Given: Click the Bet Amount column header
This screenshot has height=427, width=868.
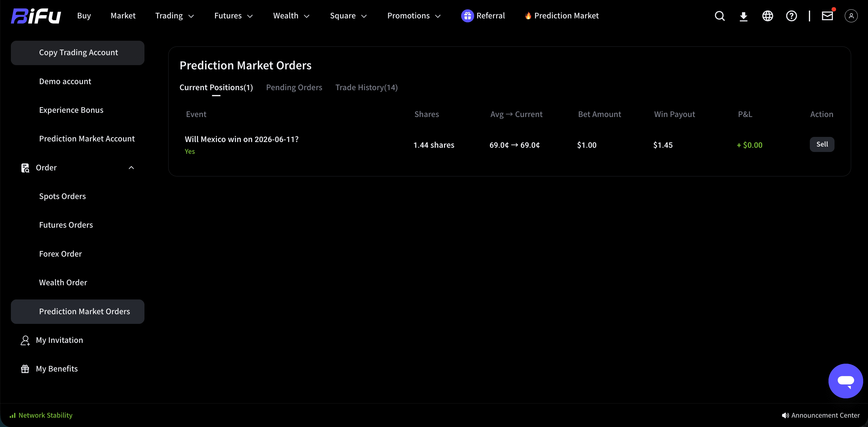Looking at the screenshot, I should (x=600, y=115).
